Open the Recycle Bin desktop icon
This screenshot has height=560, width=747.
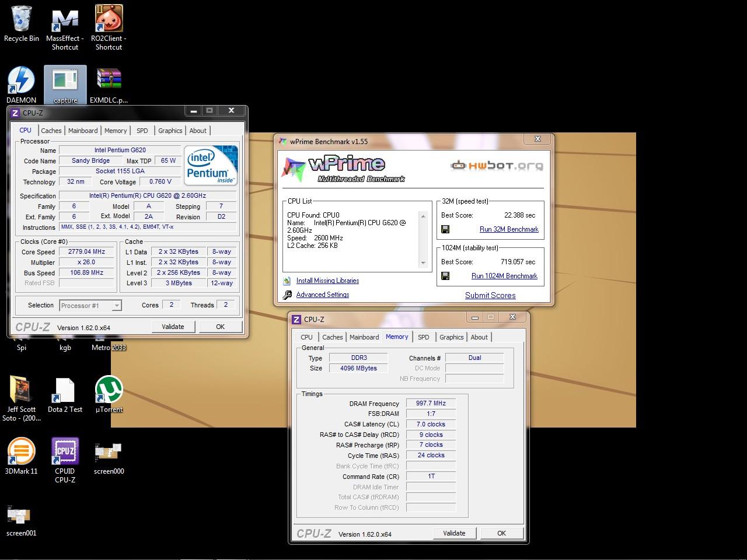coord(22,23)
